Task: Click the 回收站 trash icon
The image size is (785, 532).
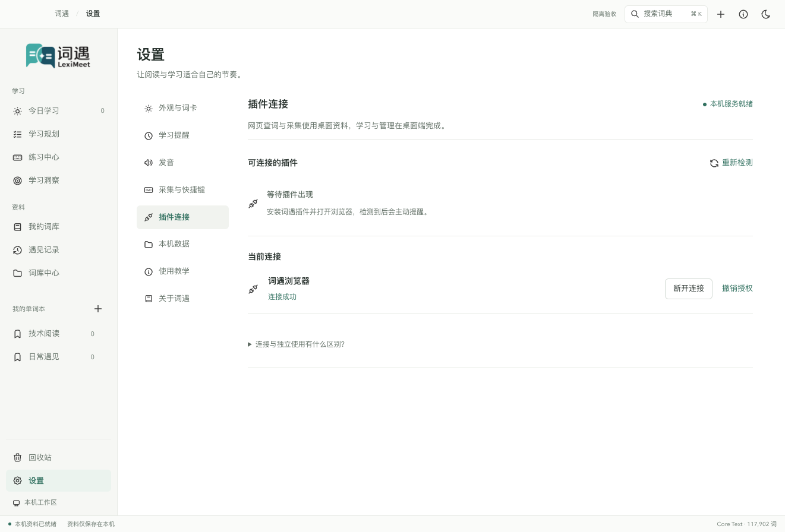Action: [17, 457]
